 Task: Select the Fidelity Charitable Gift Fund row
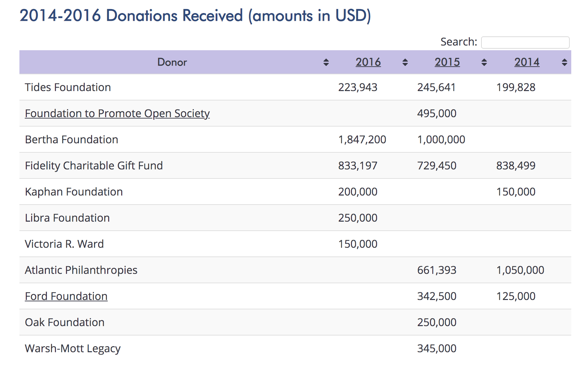[295, 166]
